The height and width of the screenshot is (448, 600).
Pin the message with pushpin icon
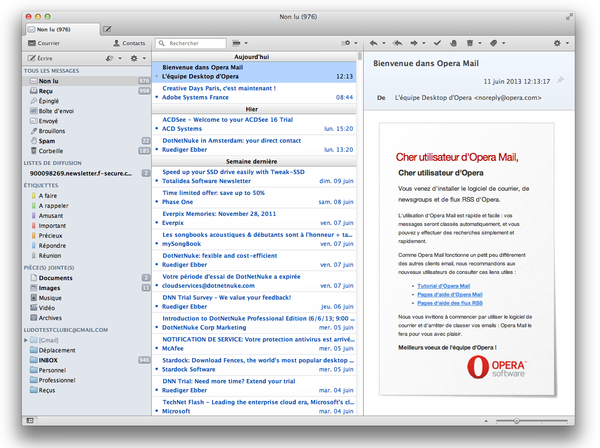[x=560, y=80]
